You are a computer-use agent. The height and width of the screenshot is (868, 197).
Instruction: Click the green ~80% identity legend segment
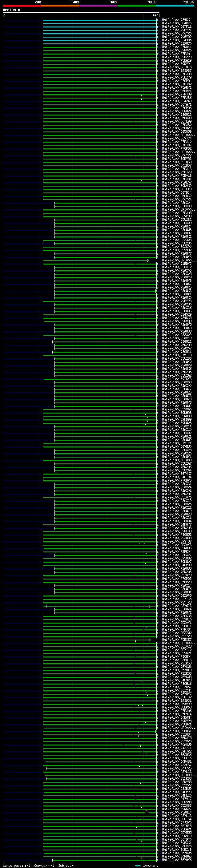137,6
